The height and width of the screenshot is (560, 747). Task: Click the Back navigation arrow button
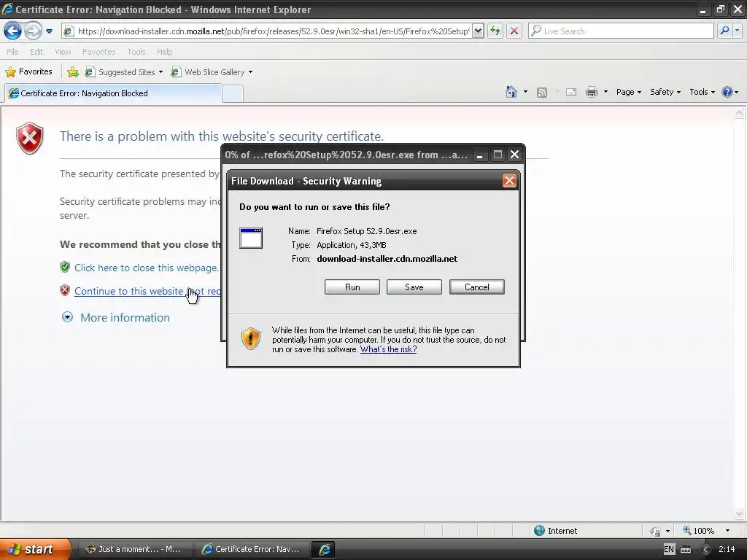coord(13,31)
